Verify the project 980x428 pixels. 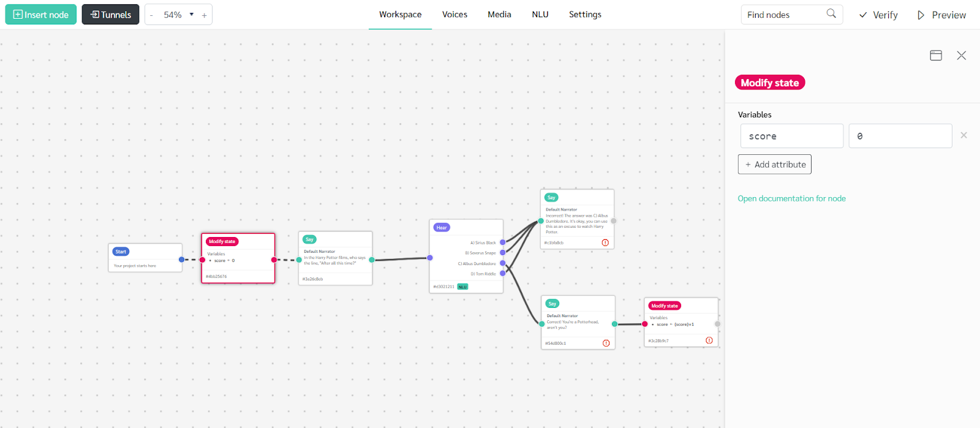[x=878, y=15]
